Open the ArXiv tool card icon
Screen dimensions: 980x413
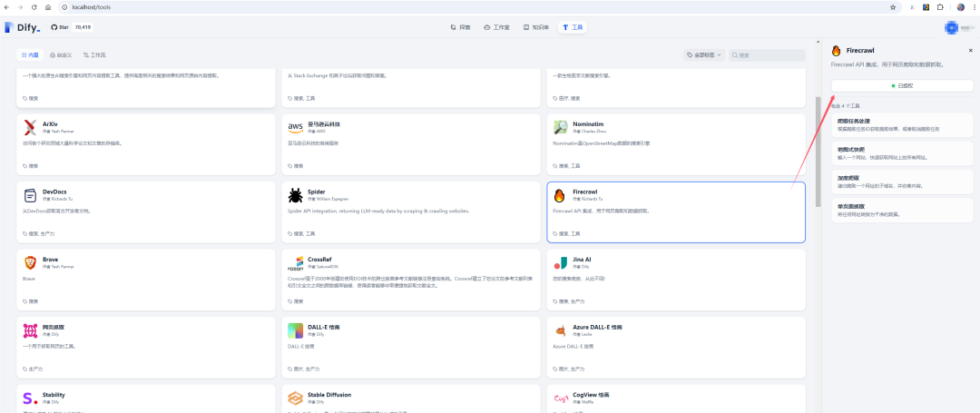click(30, 127)
